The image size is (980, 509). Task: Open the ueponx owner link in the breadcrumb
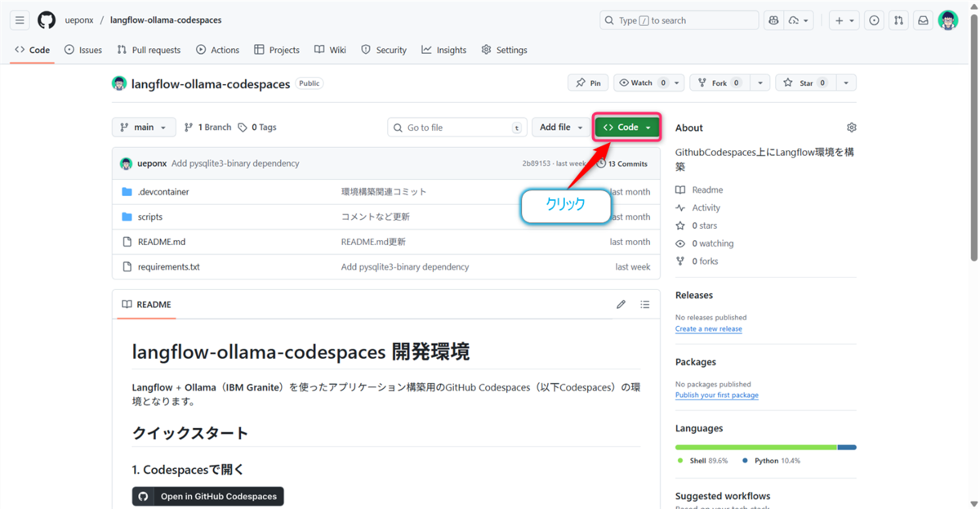79,20
